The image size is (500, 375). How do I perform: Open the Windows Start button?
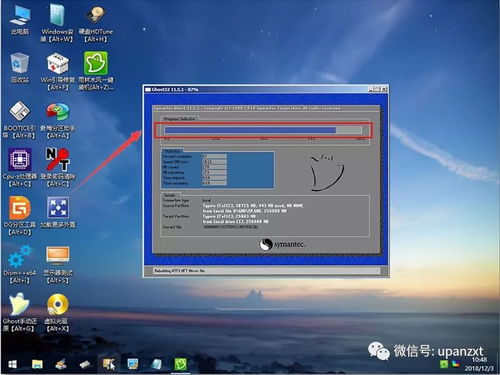(12, 364)
